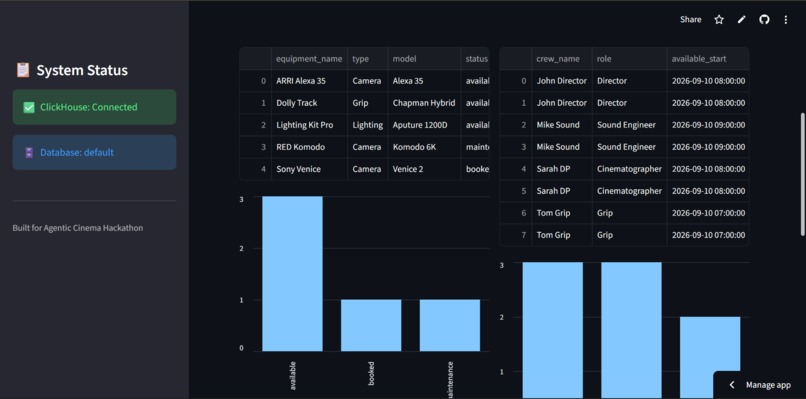Expand the Manage app chevron

pyautogui.click(x=732, y=385)
